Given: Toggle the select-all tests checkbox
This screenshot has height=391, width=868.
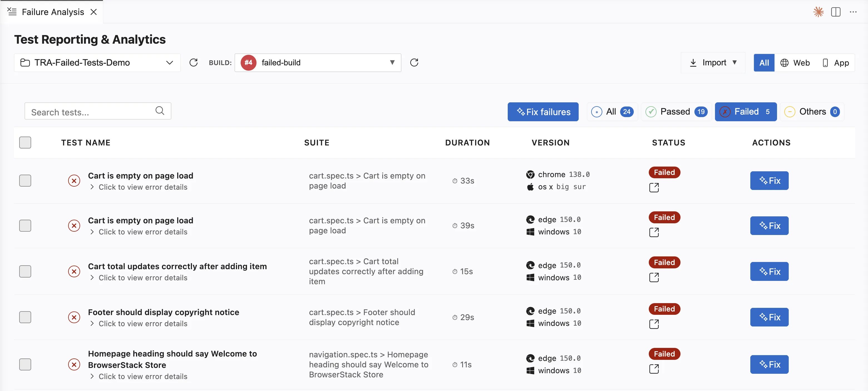Looking at the screenshot, I should tap(25, 142).
